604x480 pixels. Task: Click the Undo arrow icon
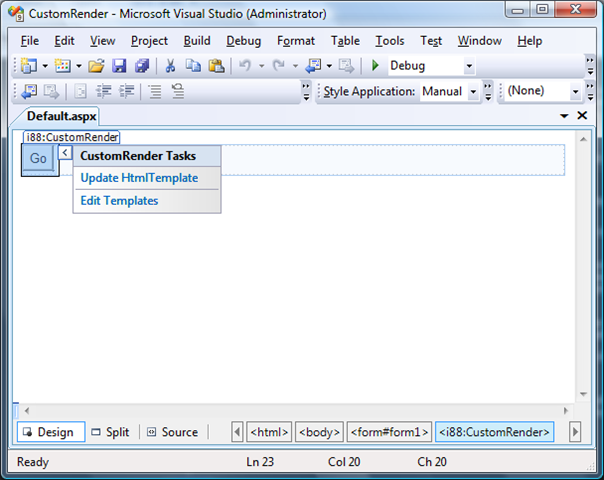(245, 66)
